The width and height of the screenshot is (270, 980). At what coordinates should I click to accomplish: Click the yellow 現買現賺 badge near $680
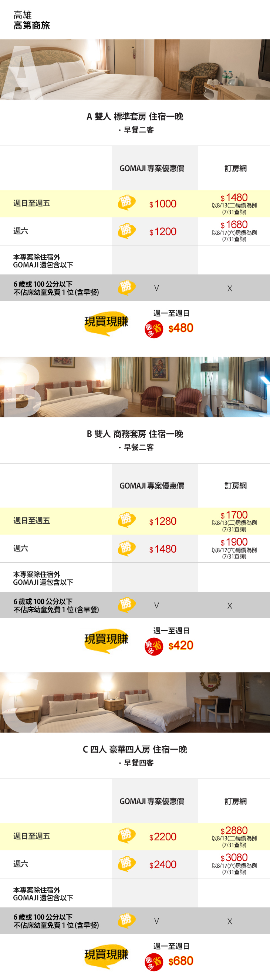point(106,955)
